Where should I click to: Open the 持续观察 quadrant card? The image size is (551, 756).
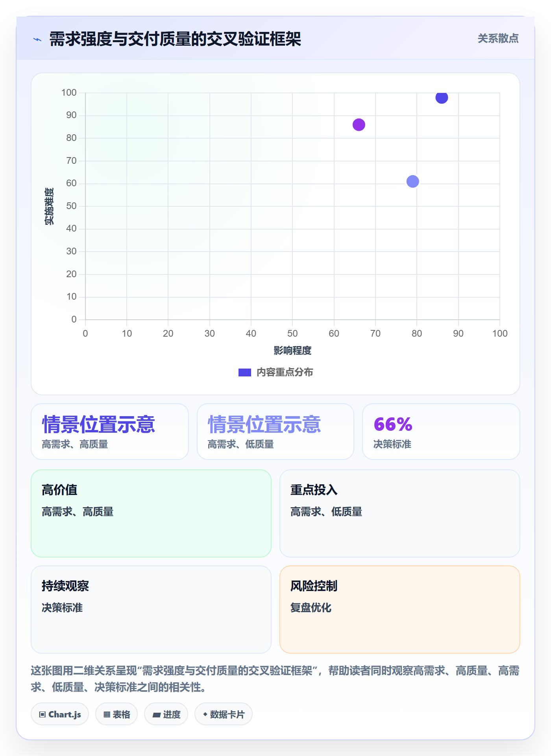click(151, 610)
